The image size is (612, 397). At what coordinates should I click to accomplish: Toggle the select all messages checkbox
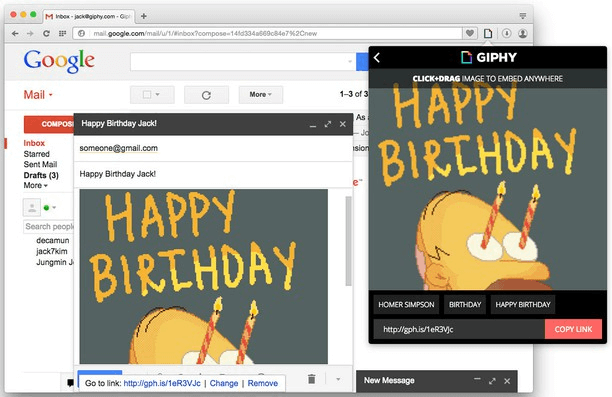pos(147,94)
